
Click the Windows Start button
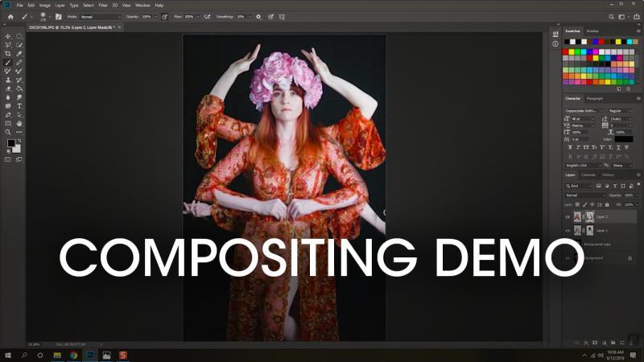7,355
